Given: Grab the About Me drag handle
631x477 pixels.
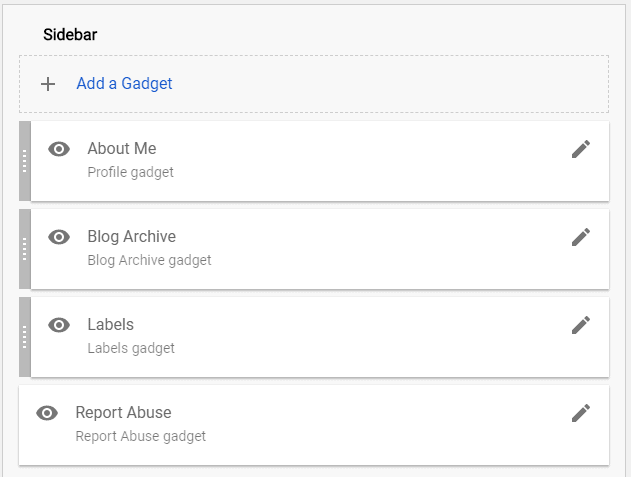Looking at the screenshot, I should 25,161.
